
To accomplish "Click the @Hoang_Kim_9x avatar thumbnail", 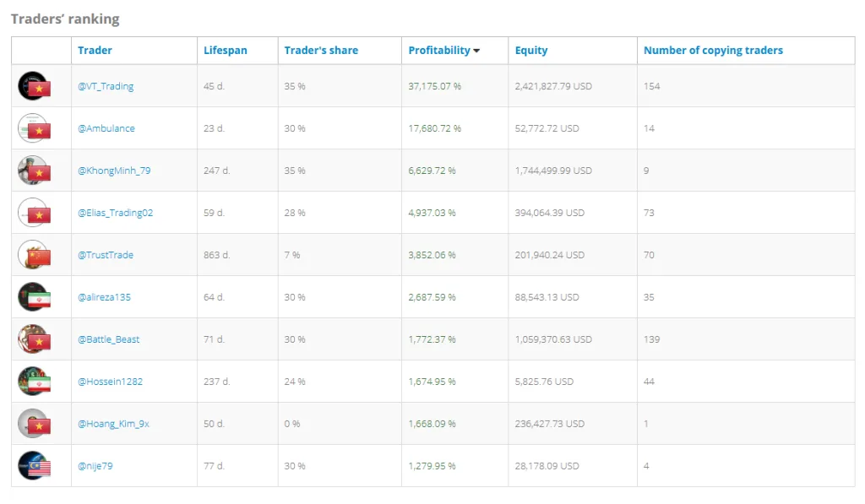I will coord(35,424).
